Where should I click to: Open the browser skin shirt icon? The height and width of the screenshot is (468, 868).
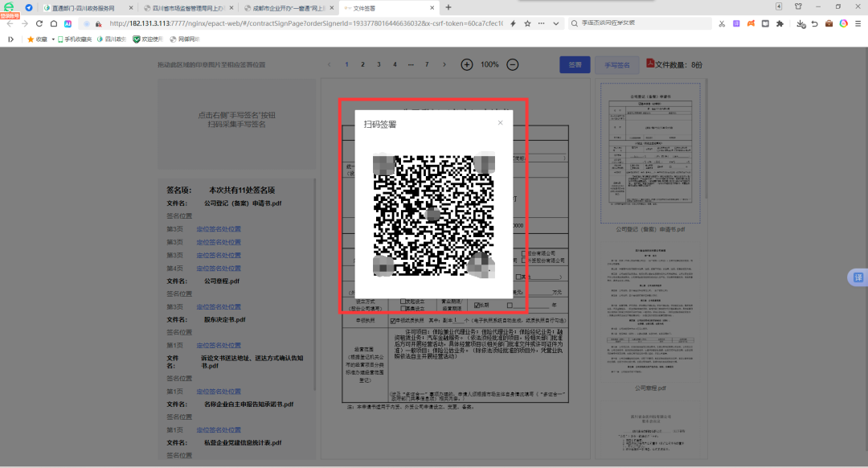798,6
